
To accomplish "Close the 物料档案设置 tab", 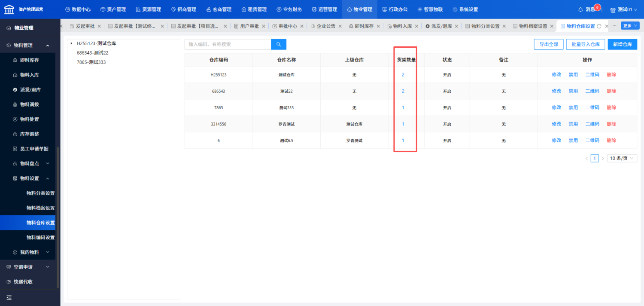I will 552,26.
